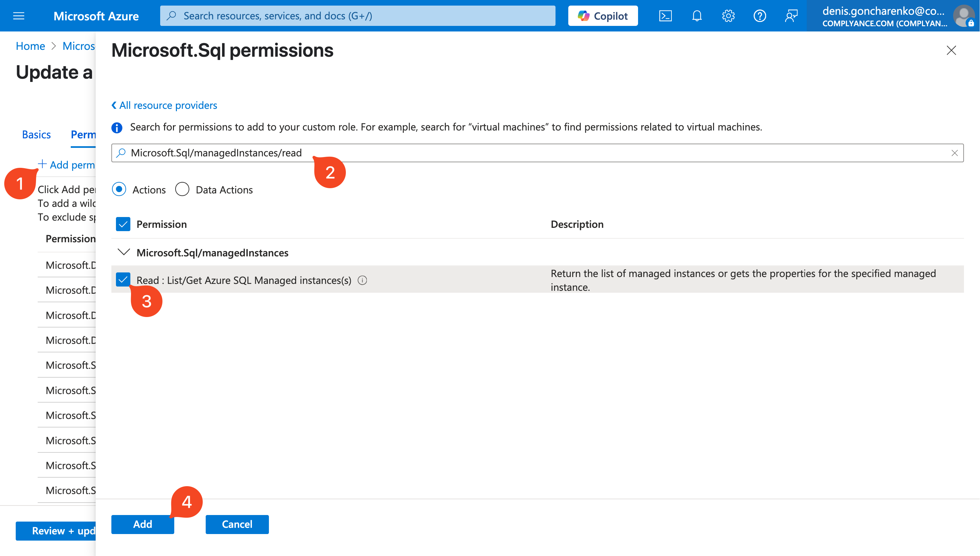The height and width of the screenshot is (556, 980).
Task: Click the Cancel button
Action: pos(237,524)
